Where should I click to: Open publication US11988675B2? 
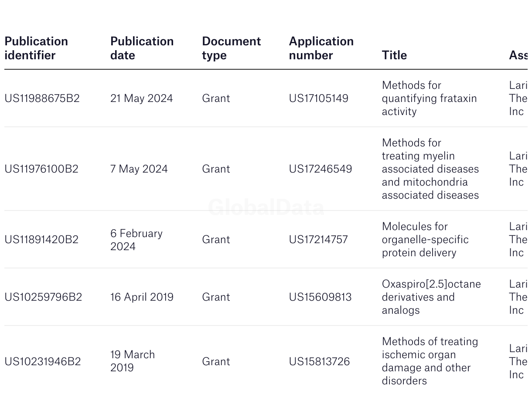[42, 98]
